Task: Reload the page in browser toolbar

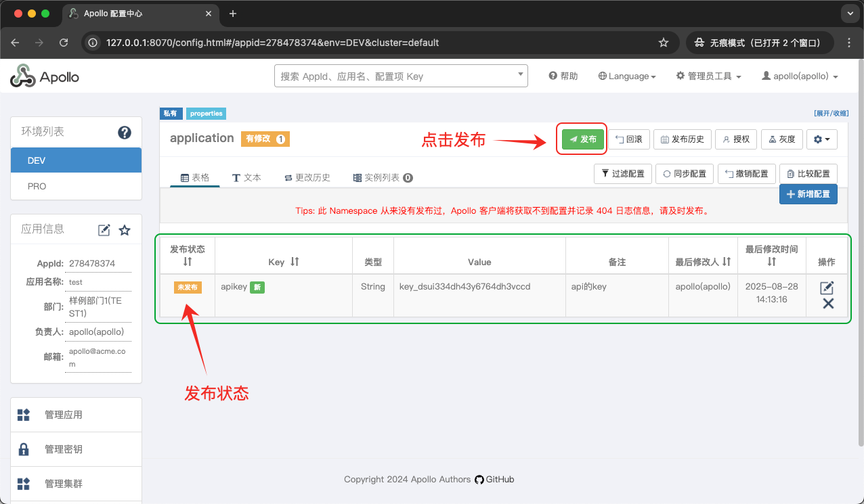Action: 64,43
